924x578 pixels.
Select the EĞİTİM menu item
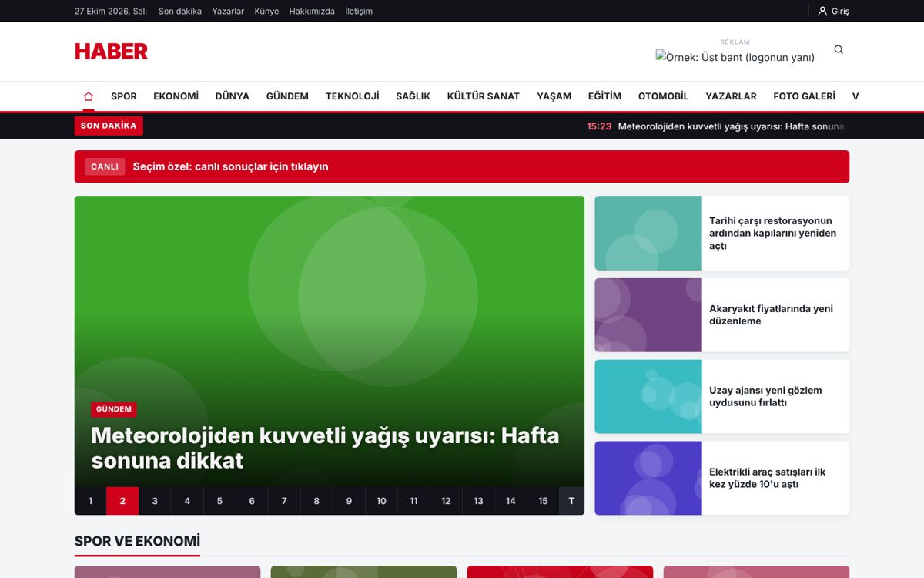[604, 96]
